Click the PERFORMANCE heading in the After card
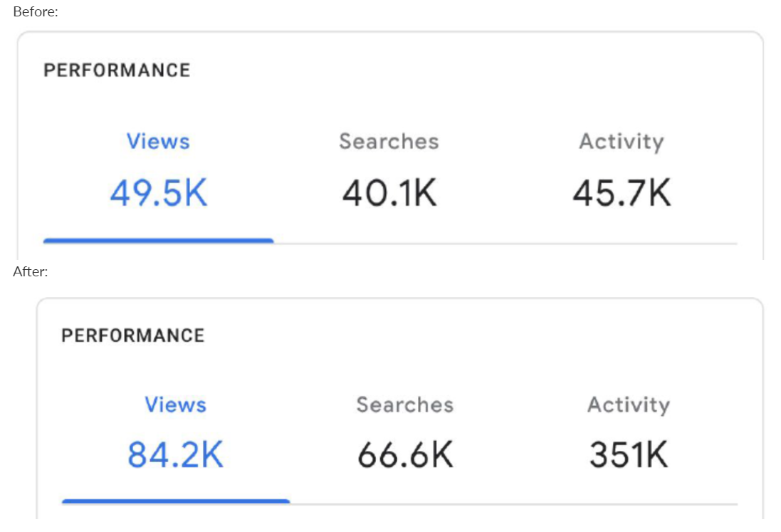Screen dimensions: 781x532 (x=135, y=335)
